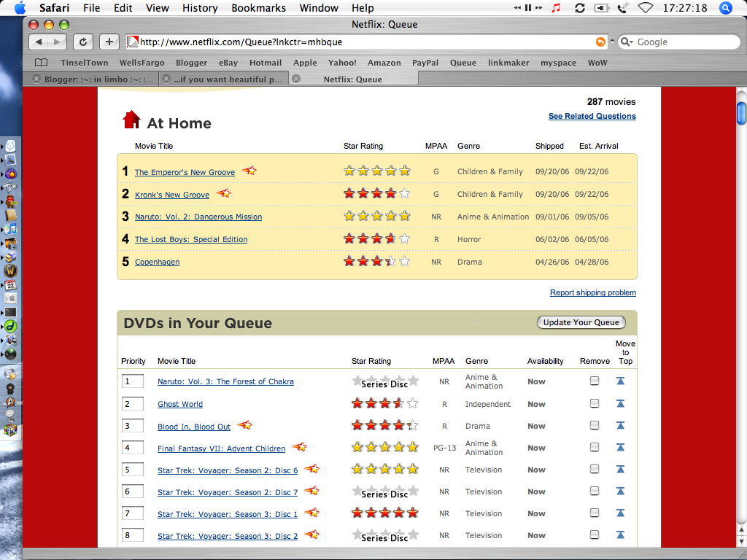This screenshot has height=560, width=747.
Task: Click the Safari reload page button
Action: [83, 42]
